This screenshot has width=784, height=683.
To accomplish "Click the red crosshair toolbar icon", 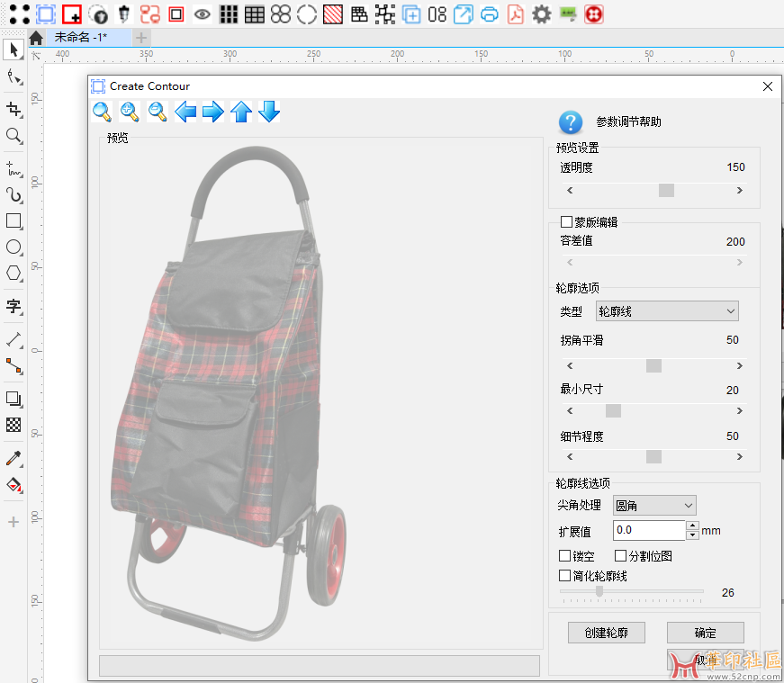I will tap(593, 14).
